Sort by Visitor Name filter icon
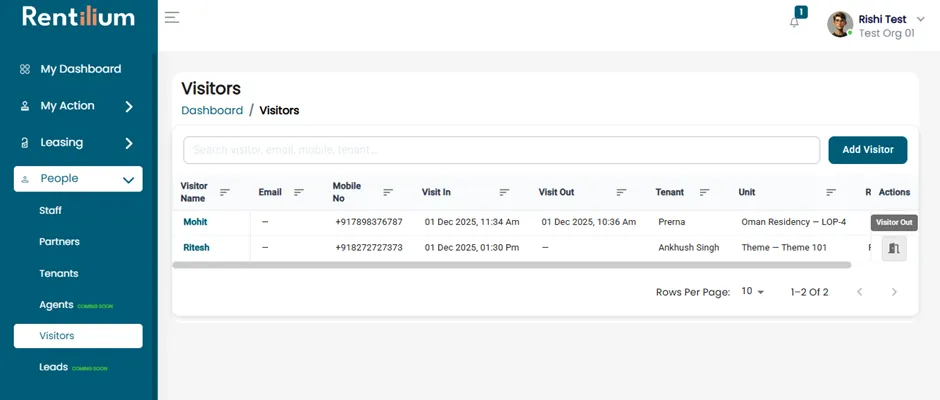This screenshot has width=940, height=400. 225,193
